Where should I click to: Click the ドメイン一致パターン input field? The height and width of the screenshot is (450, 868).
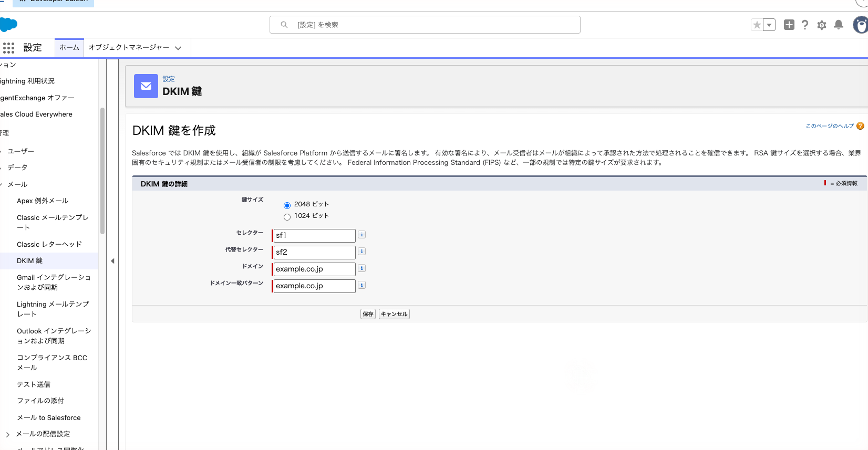tap(314, 286)
